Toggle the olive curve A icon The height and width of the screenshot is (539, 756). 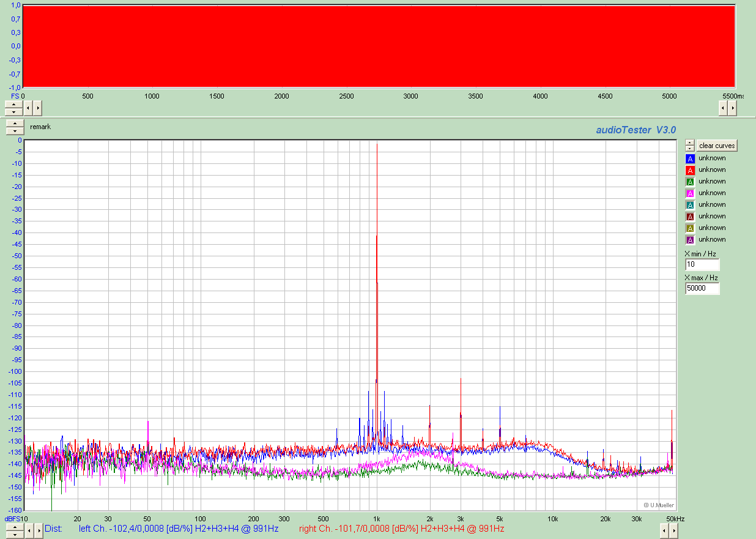tap(690, 228)
